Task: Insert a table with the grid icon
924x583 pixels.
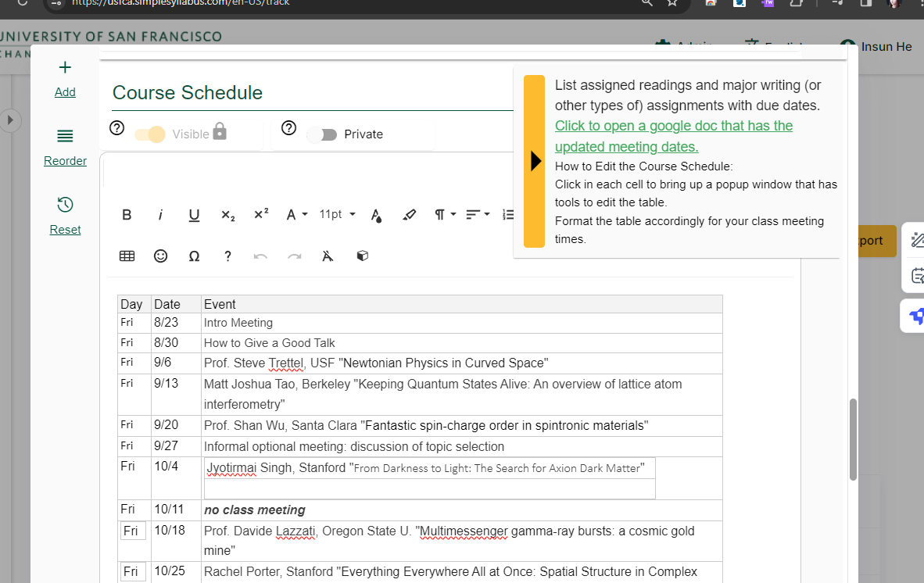Action: click(x=127, y=256)
